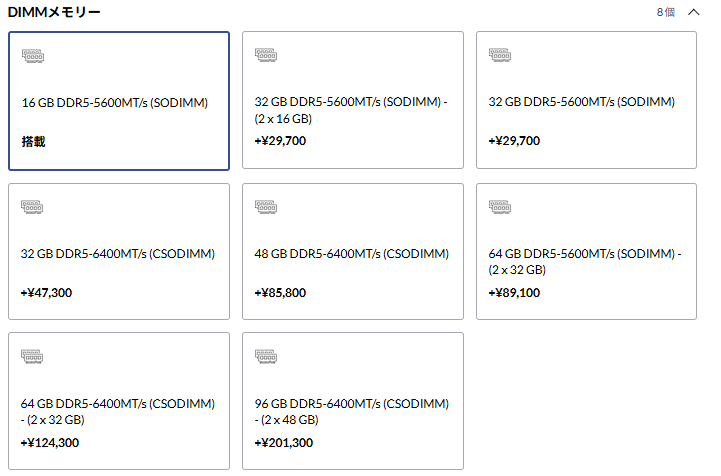This screenshot has width=721, height=476.
Task: Choose 32 GB DDR5-5600 (2 x 16 GB) option
Action: point(352,109)
